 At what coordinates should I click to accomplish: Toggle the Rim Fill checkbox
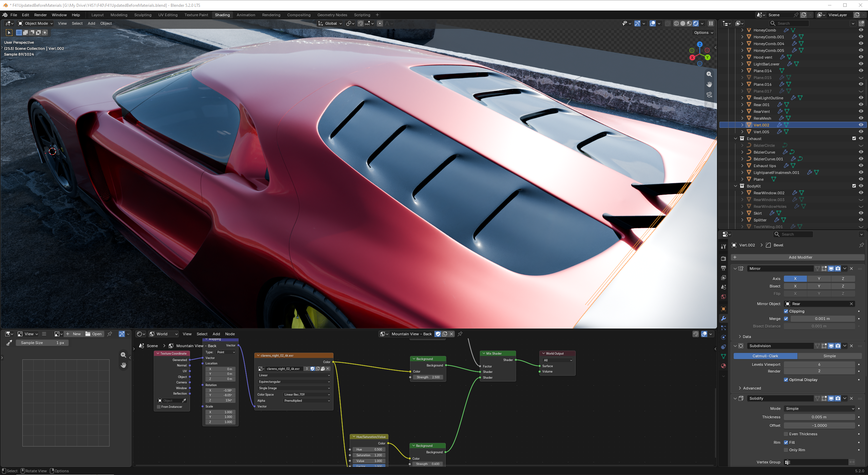point(786,442)
